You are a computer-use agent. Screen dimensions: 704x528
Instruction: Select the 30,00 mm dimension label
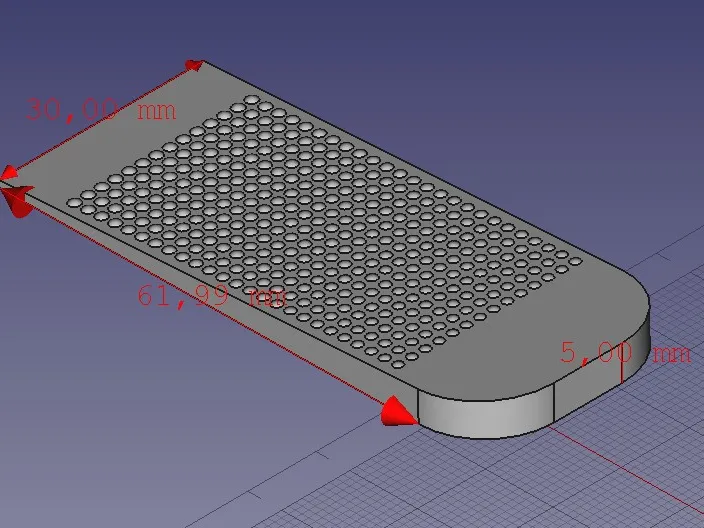click(101, 110)
